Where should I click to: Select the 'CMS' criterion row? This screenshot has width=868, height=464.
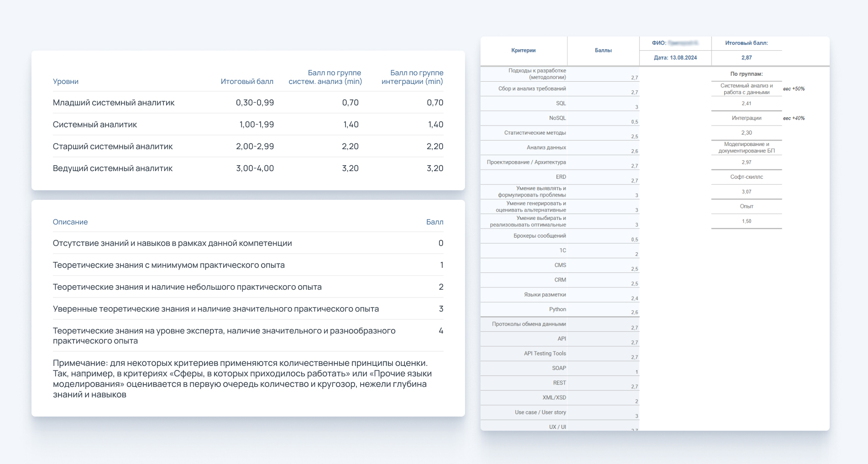coord(560,265)
